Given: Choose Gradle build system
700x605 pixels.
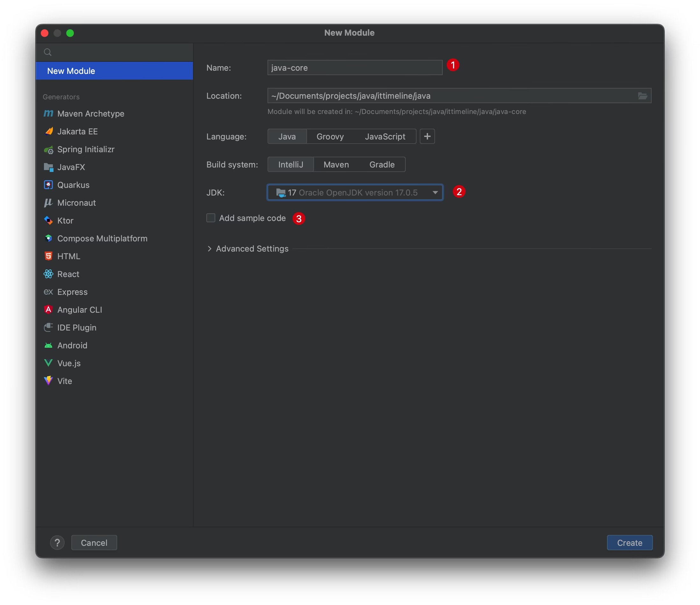Looking at the screenshot, I should click(382, 165).
